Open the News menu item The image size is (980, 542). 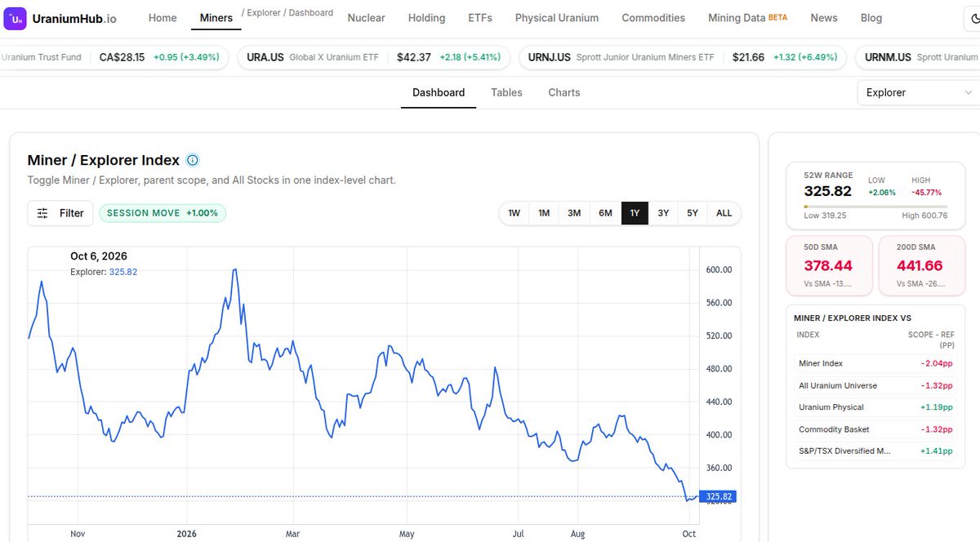tap(824, 18)
